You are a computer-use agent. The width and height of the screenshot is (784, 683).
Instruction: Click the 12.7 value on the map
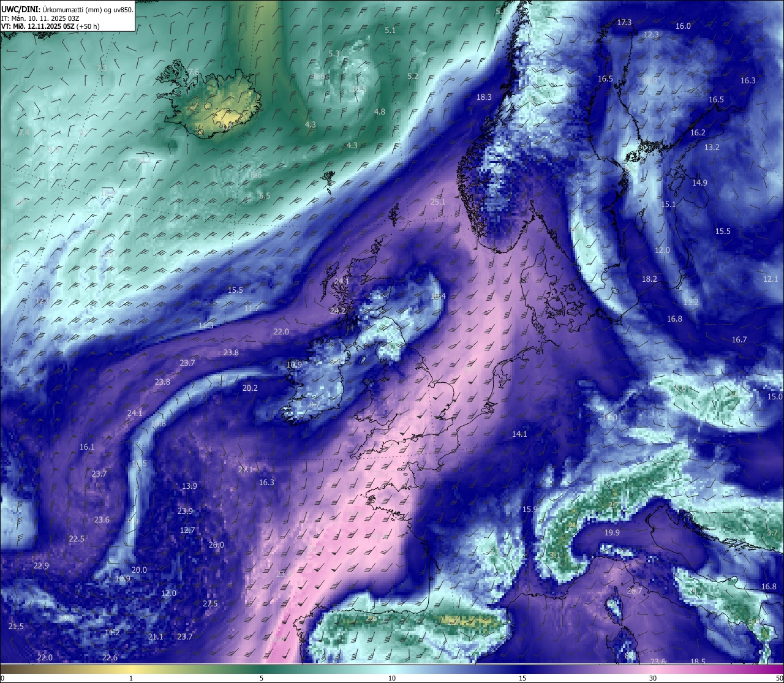click(x=187, y=530)
